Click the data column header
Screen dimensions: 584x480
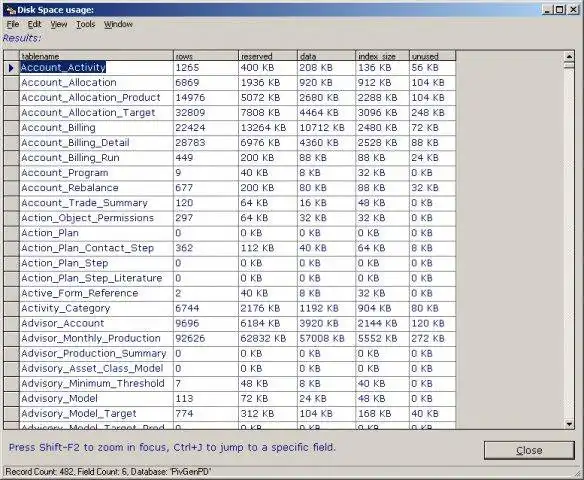(x=326, y=56)
